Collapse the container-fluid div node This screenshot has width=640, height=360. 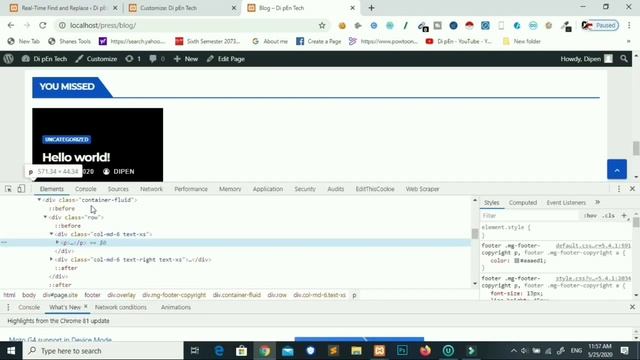point(39,200)
